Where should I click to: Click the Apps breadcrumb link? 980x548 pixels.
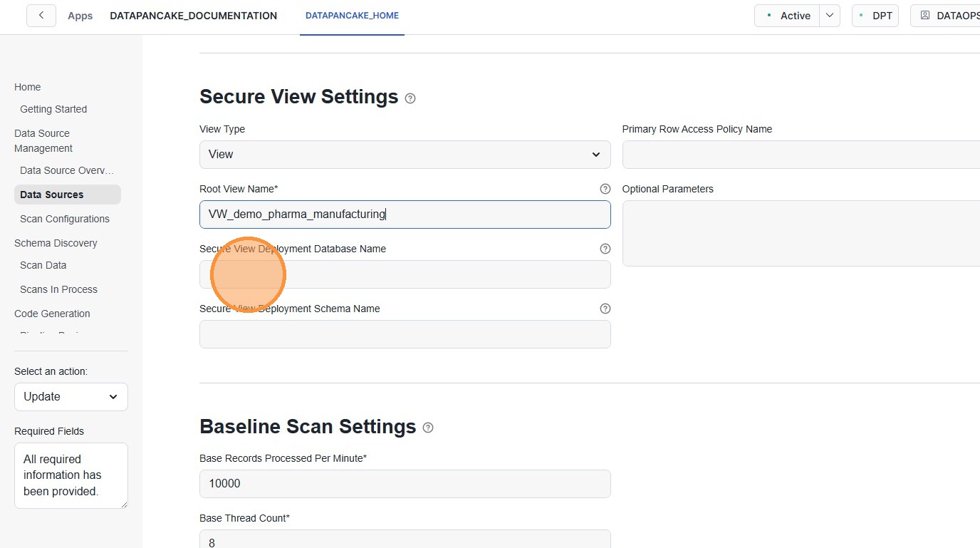pos(80,16)
